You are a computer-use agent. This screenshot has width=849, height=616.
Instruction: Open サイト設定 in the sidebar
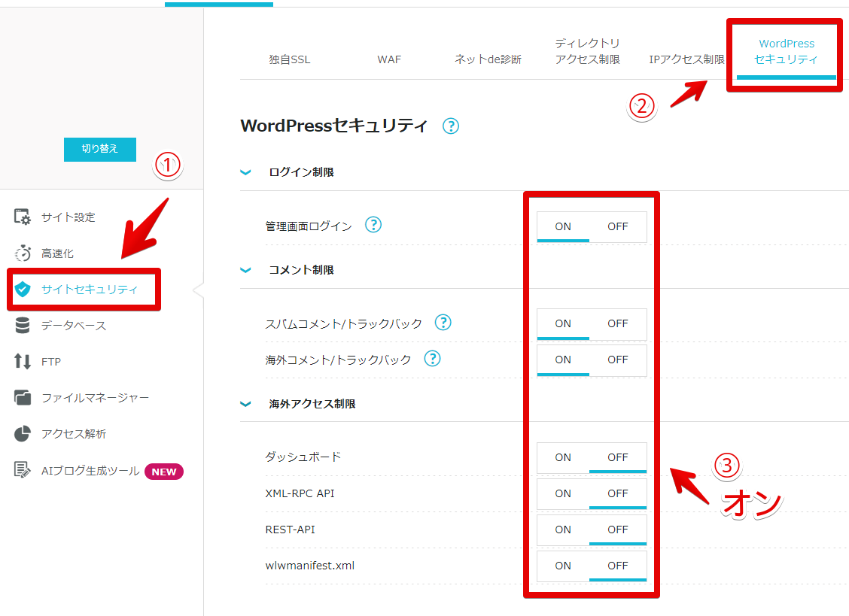click(68, 217)
